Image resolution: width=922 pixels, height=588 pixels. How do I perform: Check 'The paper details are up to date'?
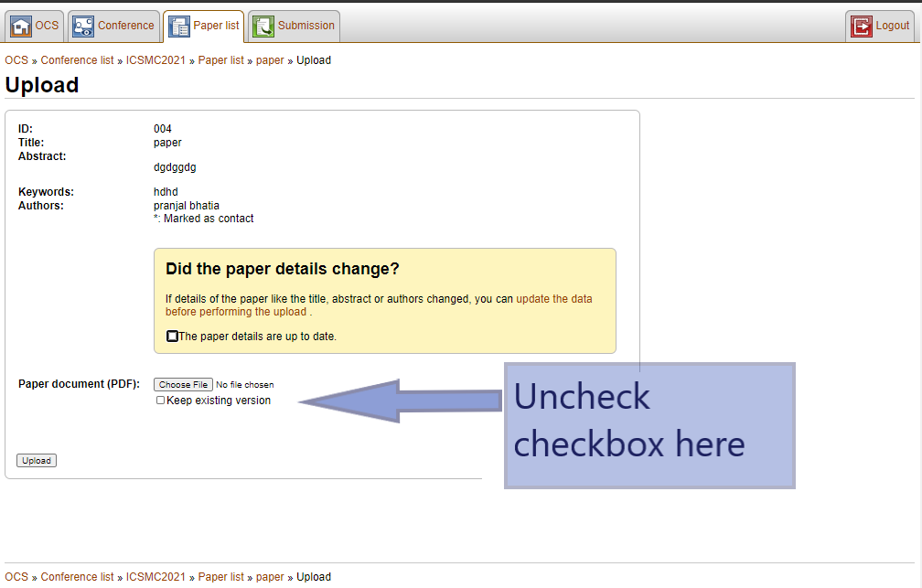(173, 337)
